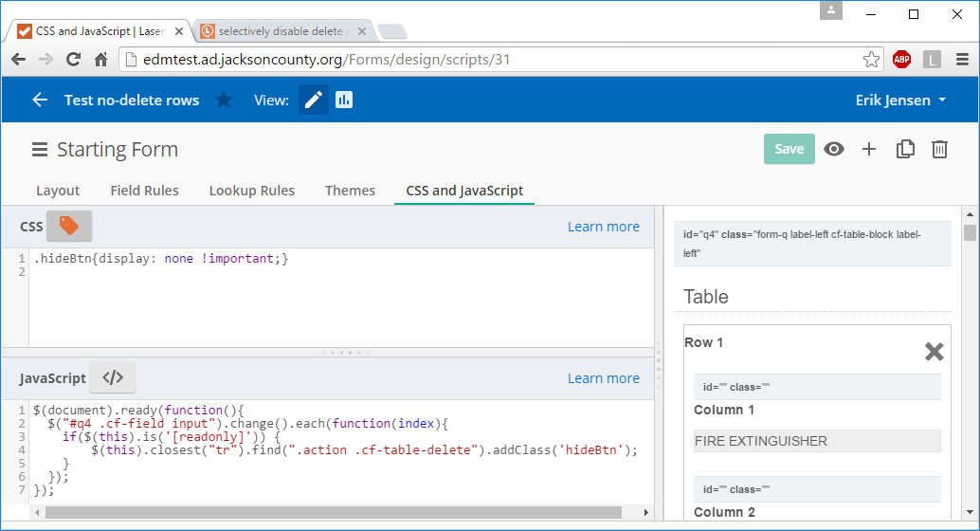Click the copy form icon
This screenshot has width=980, height=531.
pyautogui.click(x=905, y=149)
